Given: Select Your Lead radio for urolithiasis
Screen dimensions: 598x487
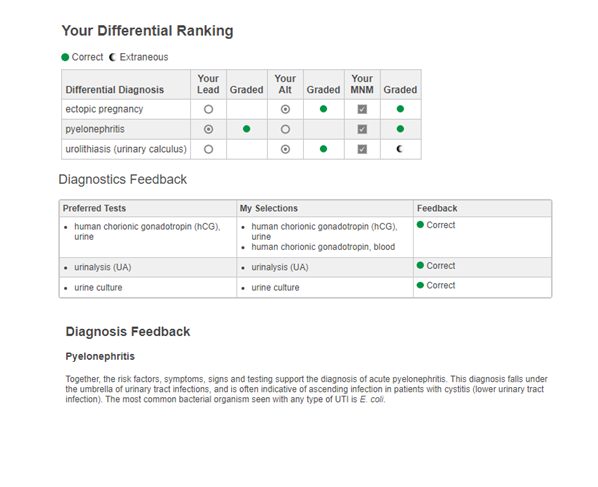Looking at the screenshot, I should [208, 149].
